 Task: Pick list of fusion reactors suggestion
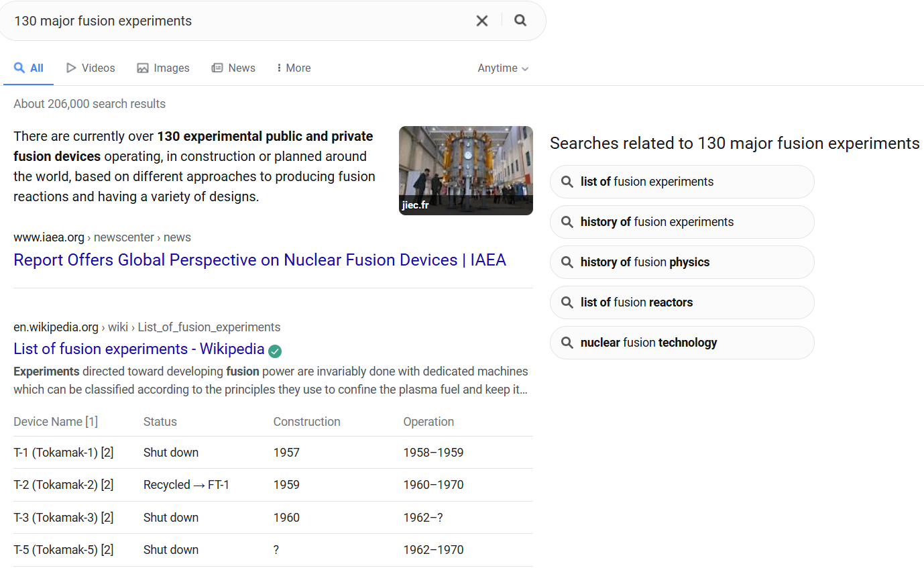681,302
